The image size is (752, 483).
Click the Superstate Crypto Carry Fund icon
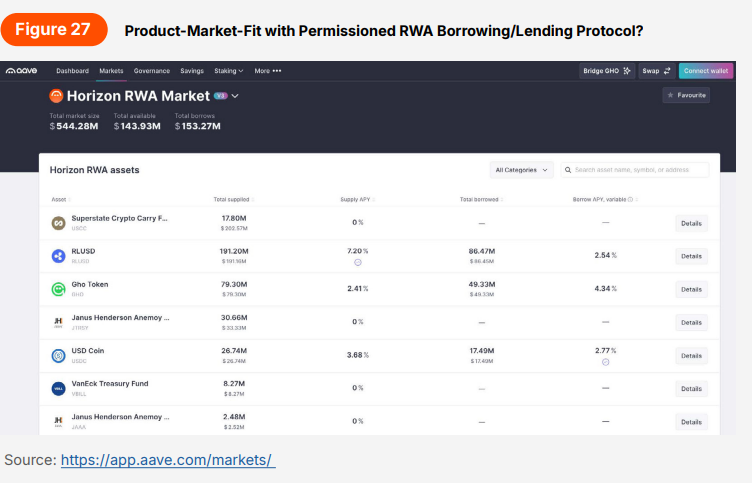pyautogui.click(x=58, y=223)
